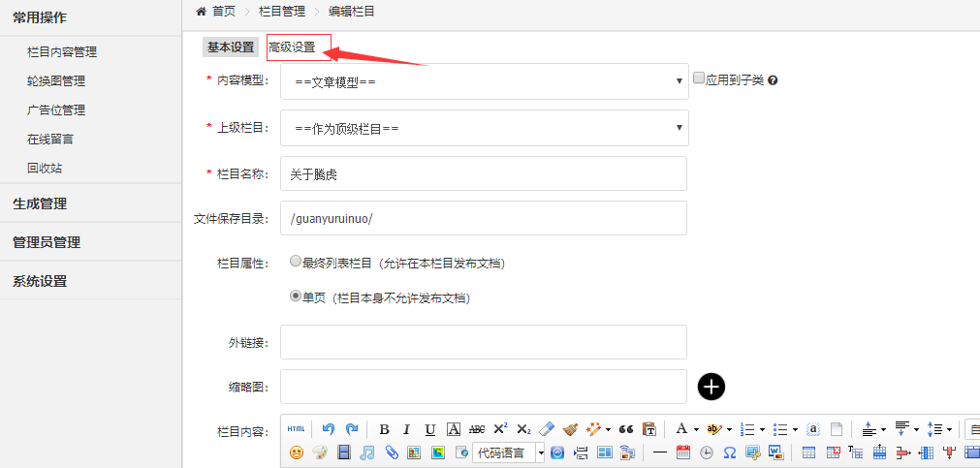The height and width of the screenshot is (468, 980).
Task: Open the 上级栏目 dropdown
Action: tap(484, 128)
